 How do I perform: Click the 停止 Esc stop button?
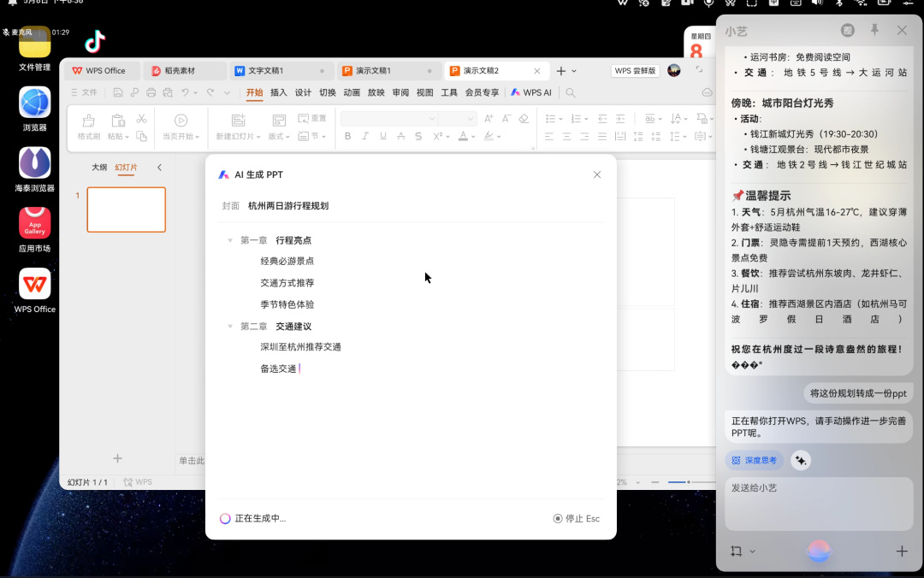tap(577, 518)
